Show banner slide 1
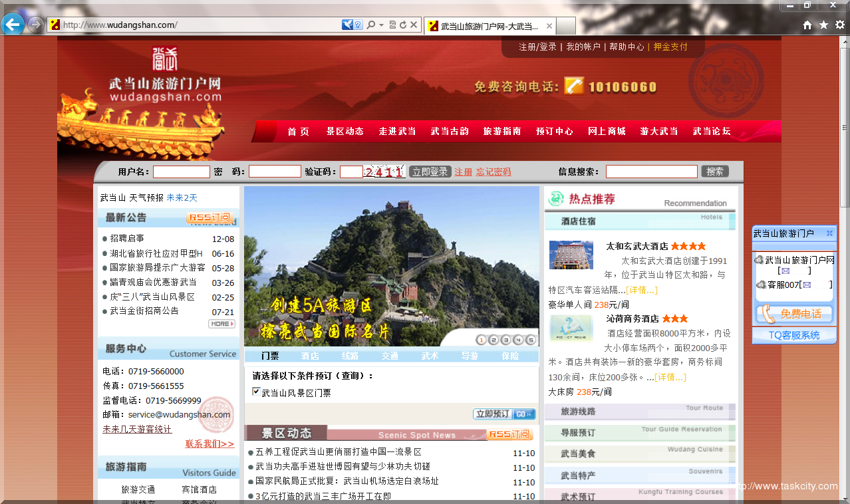850x504 pixels. click(482, 340)
